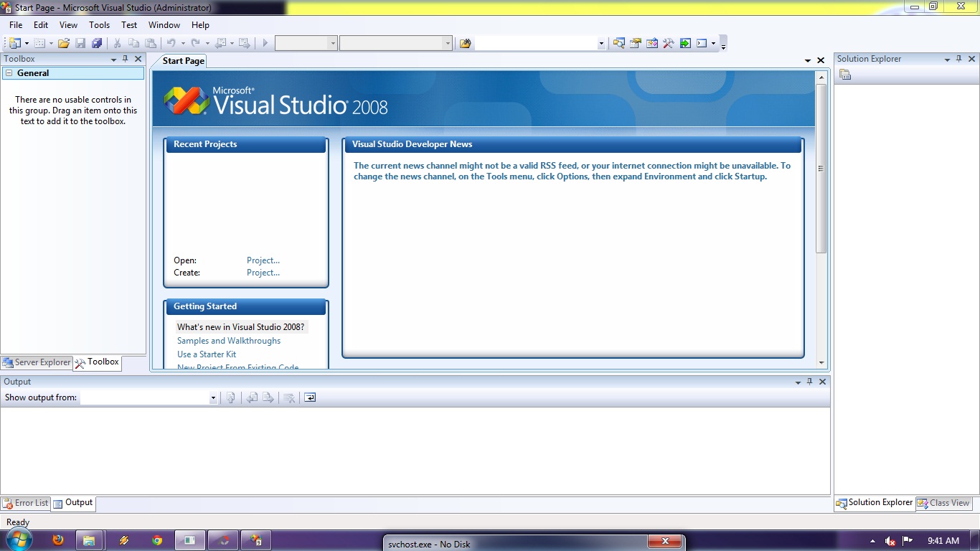The width and height of the screenshot is (980, 551).
Task: Open the Toolbox window position dropdown arrow
Action: pos(113,60)
